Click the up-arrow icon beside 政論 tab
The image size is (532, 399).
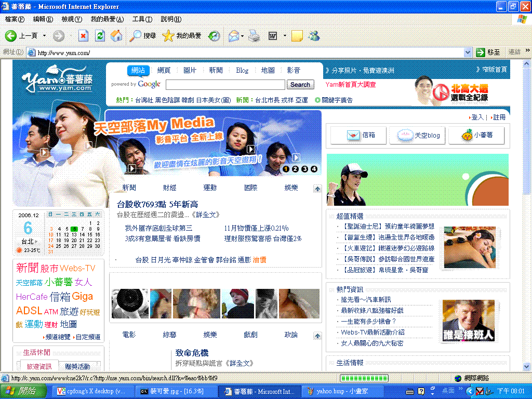tap(317, 336)
